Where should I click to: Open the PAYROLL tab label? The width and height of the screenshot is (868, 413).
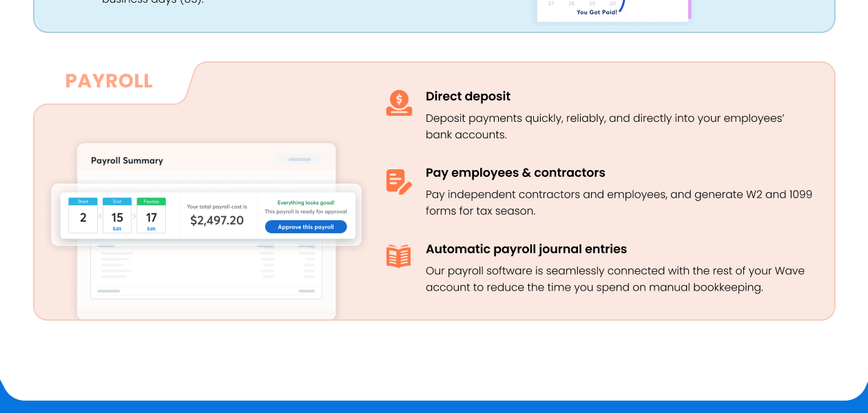pyautogui.click(x=109, y=81)
